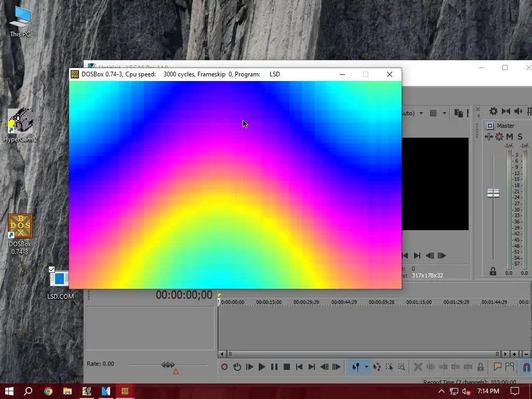The height and width of the screenshot is (399, 532).
Task: Show hidden system tray icons chevron
Action: point(442,391)
